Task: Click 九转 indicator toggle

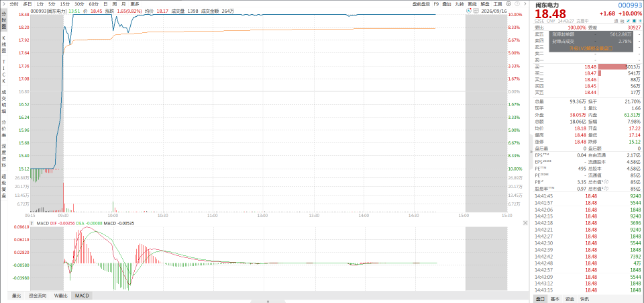Action: point(460,4)
